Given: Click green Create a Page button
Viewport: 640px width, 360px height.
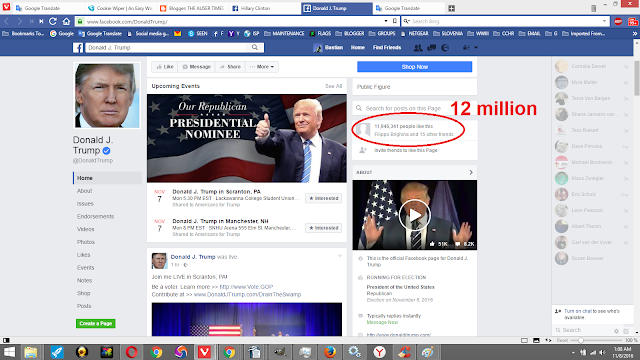Looking at the screenshot, I should coord(96,323).
